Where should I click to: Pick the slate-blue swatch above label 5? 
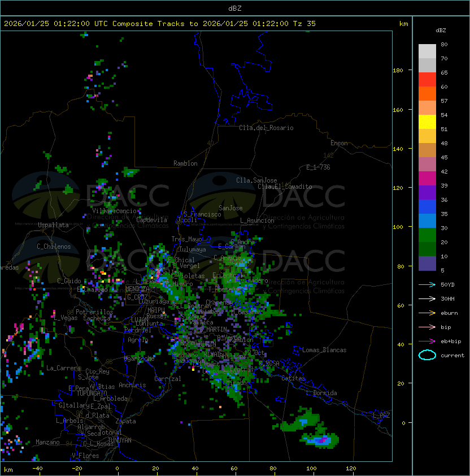(427, 263)
